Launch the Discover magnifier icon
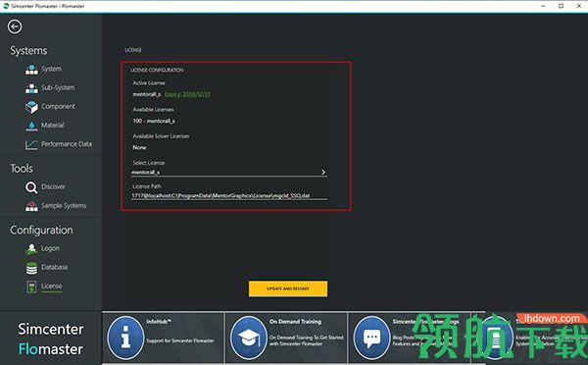 coord(31,187)
